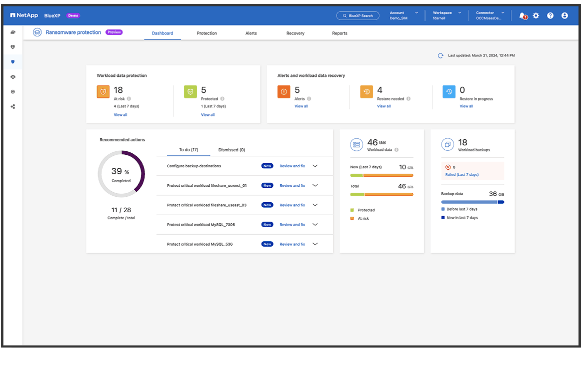
Task: Expand the fileshare_useast_03 action row
Action: click(x=315, y=205)
